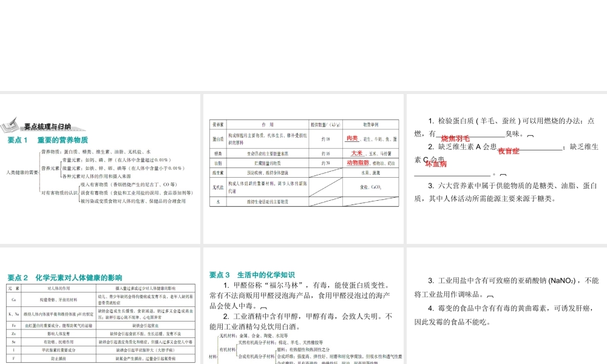The width and height of the screenshot is (607, 364).
Task: Click the 对有害物质的认识 branch label
Action: pos(59,193)
